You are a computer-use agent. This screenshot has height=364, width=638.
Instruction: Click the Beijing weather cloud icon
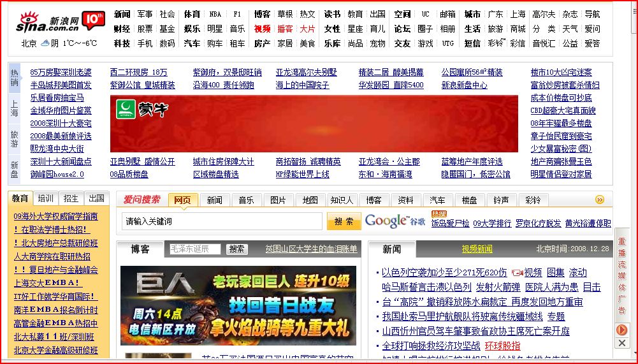click(45, 43)
